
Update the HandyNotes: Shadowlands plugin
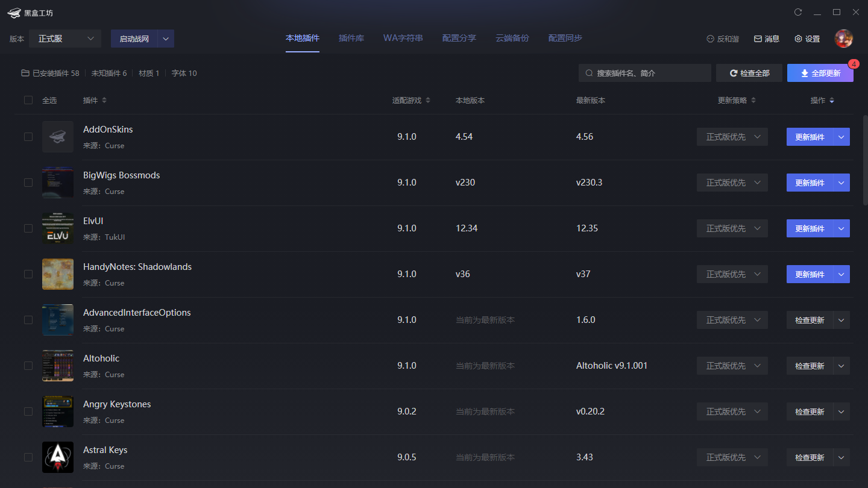pyautogui.click(x=809, y=274)
